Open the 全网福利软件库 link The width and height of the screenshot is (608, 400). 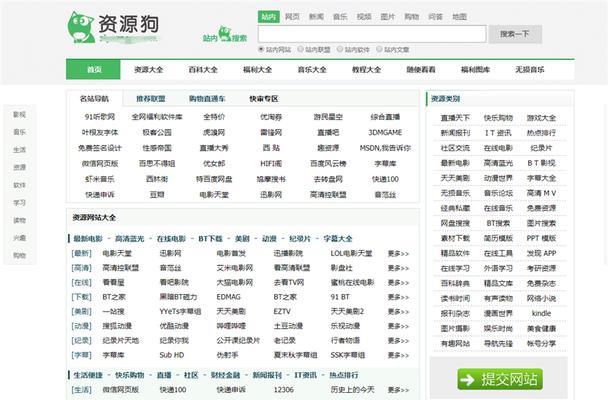[157, 117]
